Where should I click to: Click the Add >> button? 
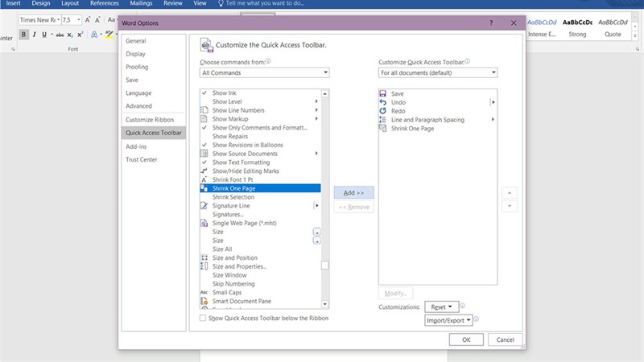tap(353, 192)
